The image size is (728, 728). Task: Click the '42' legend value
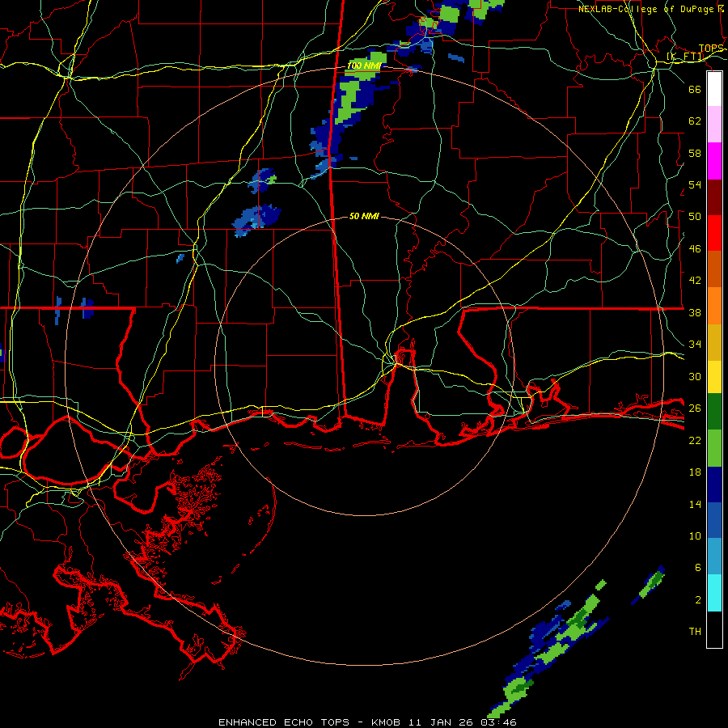pyautogui.click(x=695, y=280)
